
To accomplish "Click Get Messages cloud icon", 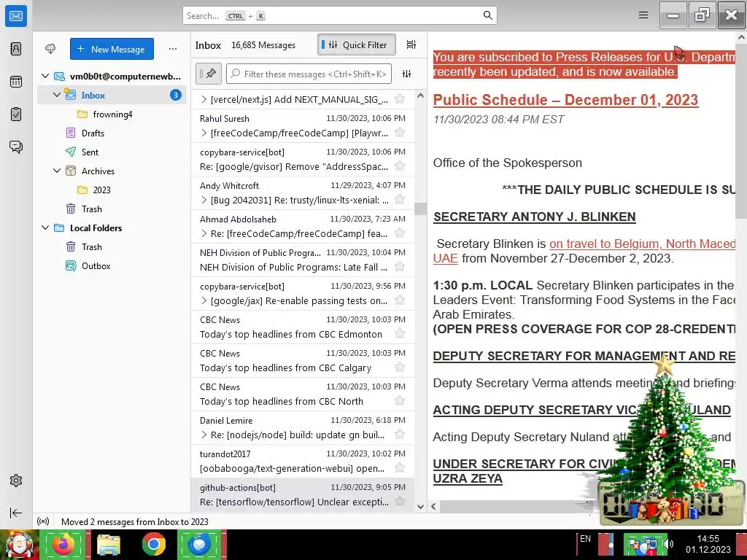I will coord(50,49).
